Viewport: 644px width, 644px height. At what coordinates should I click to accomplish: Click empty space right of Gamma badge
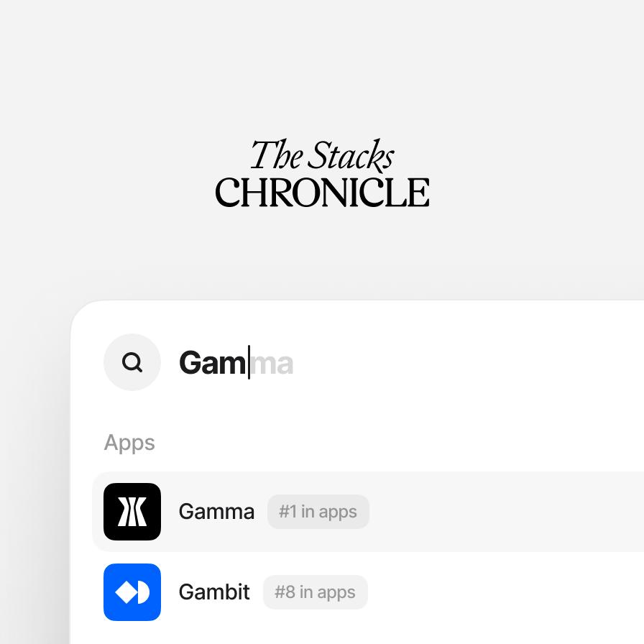pos(505,511)
